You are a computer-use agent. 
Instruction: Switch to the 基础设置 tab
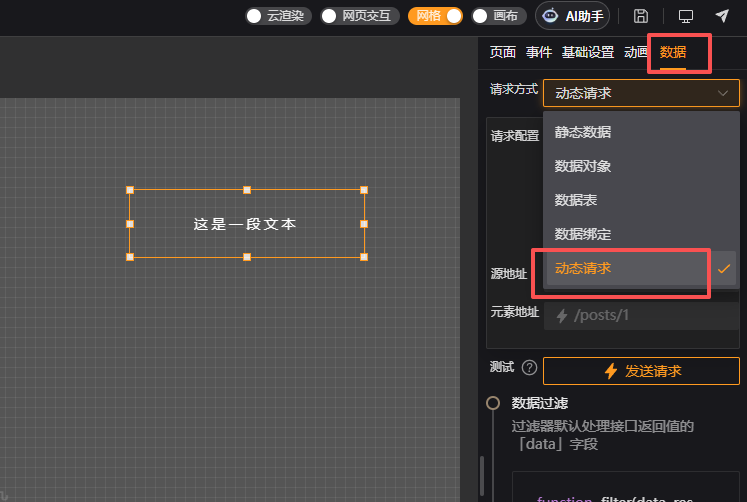[x=588, y=52]
